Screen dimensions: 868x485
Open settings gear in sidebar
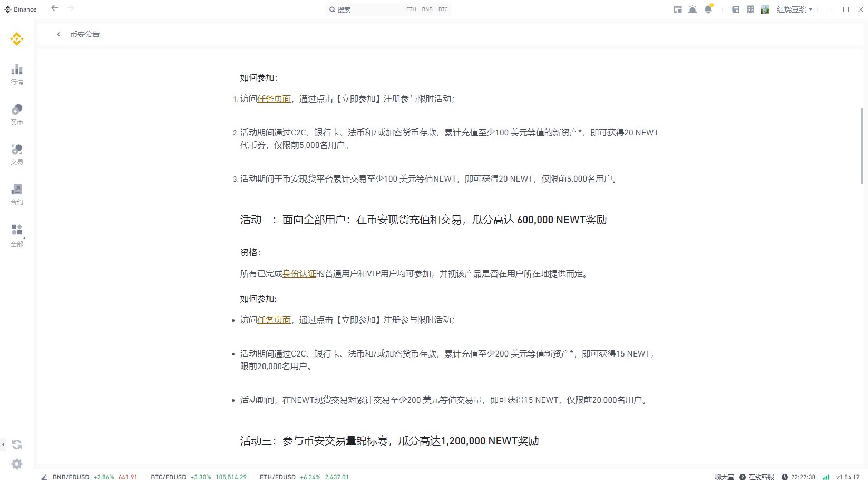tap(17, 464)
